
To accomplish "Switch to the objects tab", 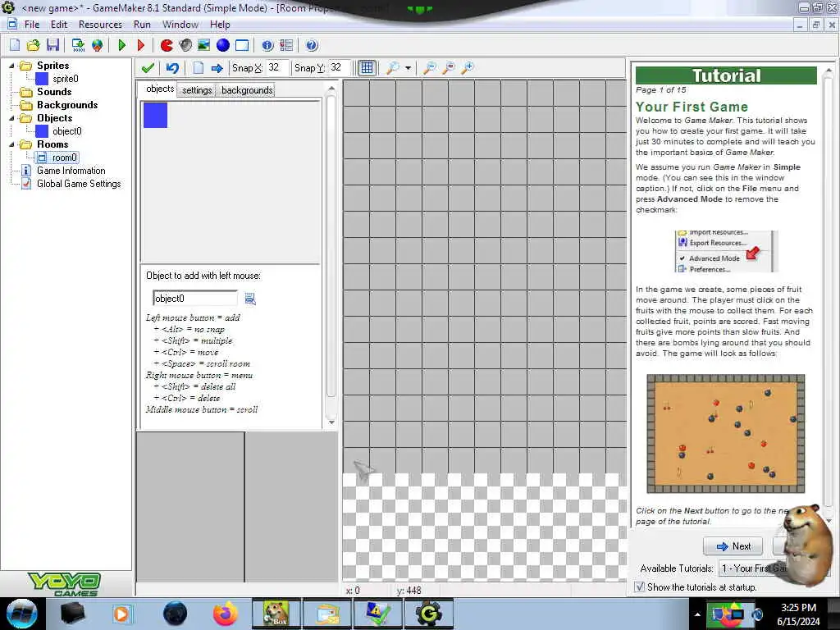I will tap(160, 89).
